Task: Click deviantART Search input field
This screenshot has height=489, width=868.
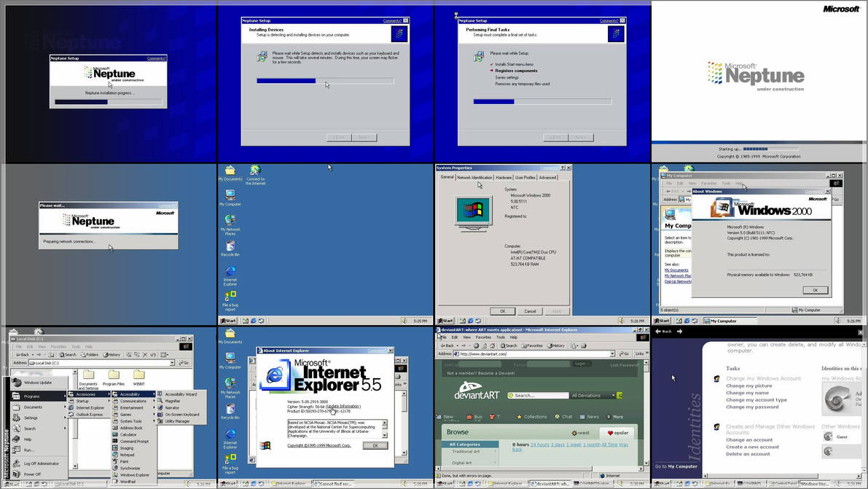Action: pos(538,396)
